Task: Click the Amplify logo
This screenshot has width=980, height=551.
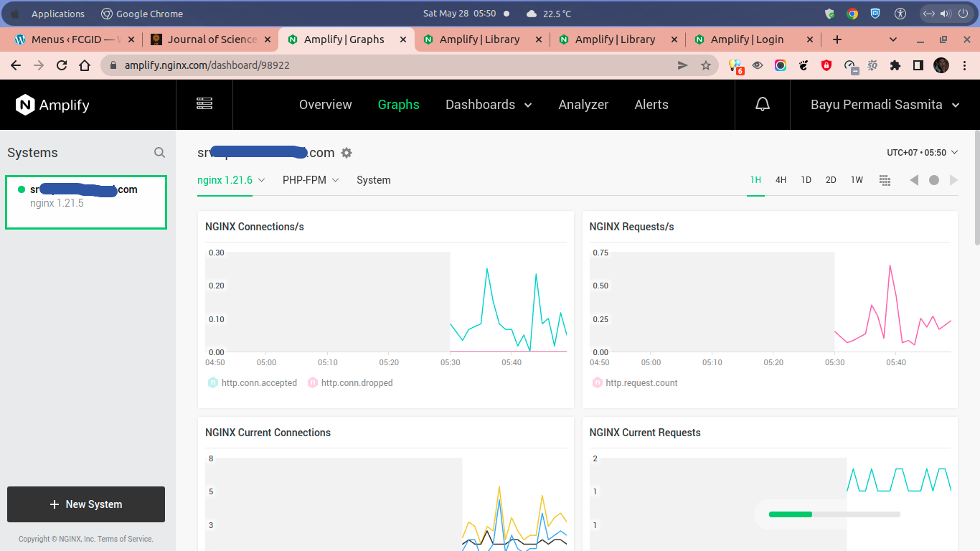Action: [52, 105]
